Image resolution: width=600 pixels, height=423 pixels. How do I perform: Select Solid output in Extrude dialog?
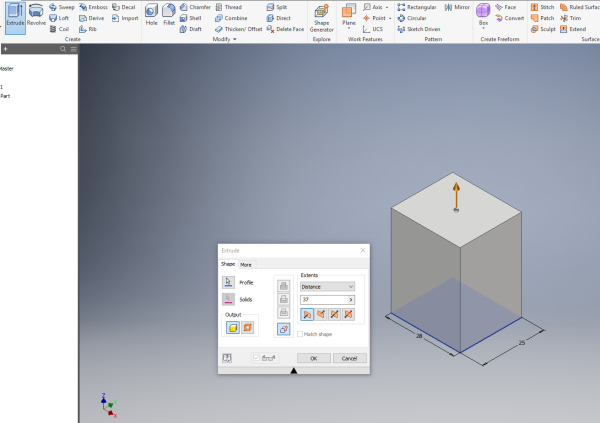click(x=233, y=328)
